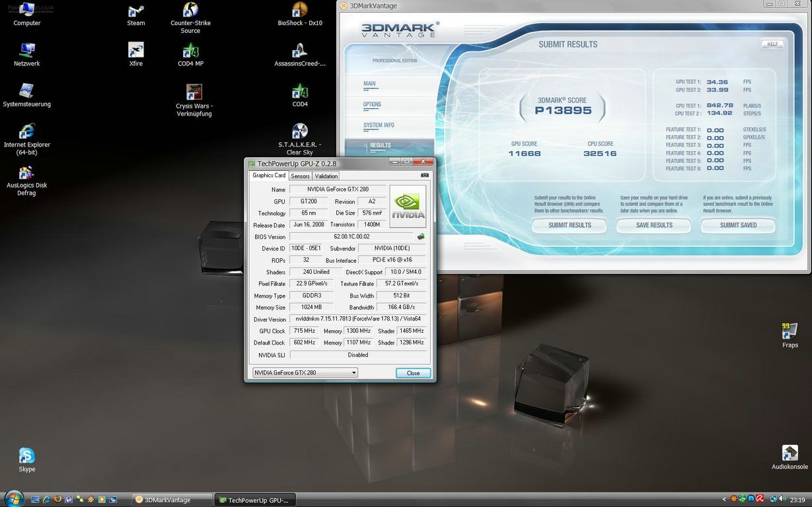
Task: Click the SUBMIT RESULTS button
Action: tap(570, 225)
